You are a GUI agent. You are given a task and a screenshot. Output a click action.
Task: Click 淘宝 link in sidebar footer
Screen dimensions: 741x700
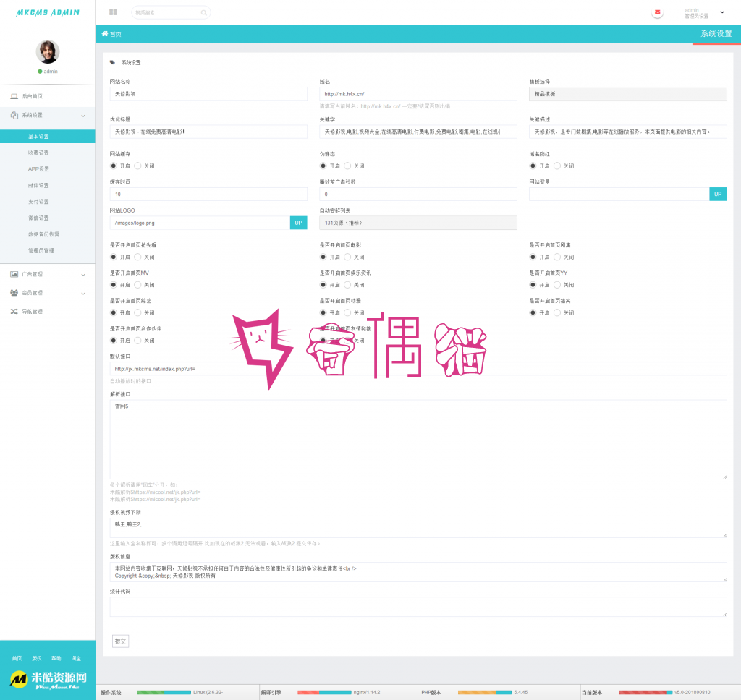click(76, 659)
